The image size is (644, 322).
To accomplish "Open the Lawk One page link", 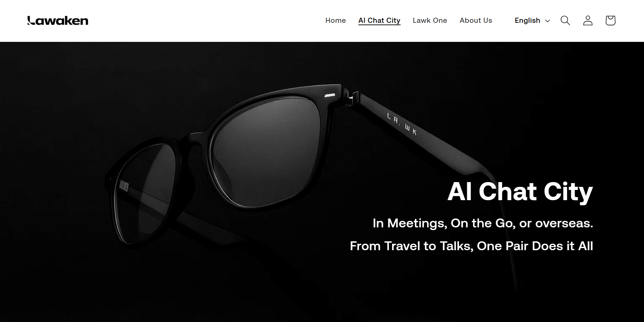I will tap(430, 20).
